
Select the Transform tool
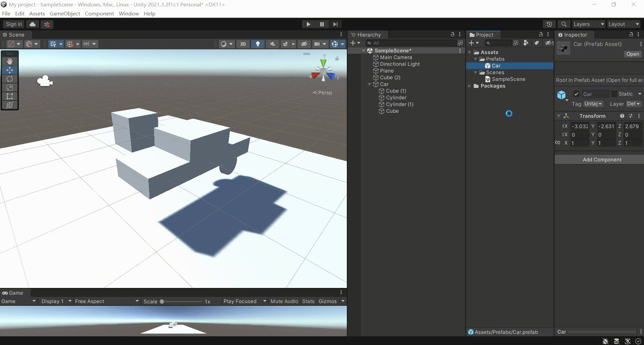[10, 105]
